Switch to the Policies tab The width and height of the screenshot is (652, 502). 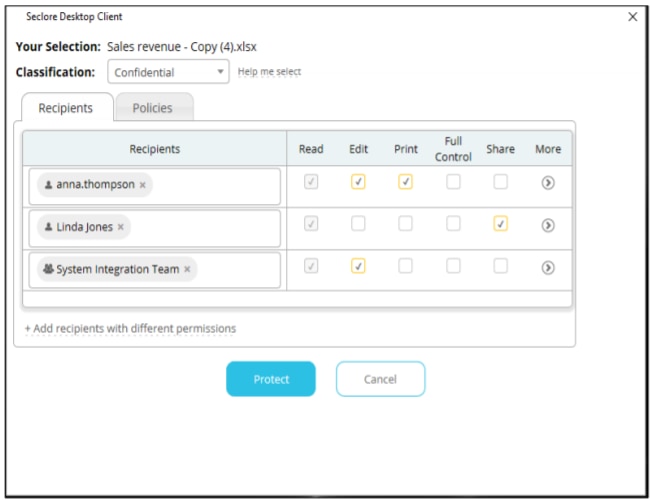[x=153, y=108]
